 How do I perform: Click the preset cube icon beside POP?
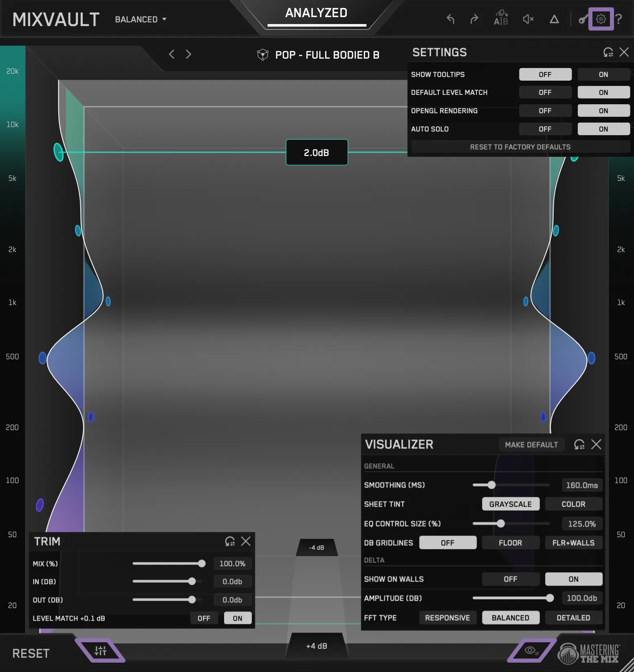click(x=263, y=55)
